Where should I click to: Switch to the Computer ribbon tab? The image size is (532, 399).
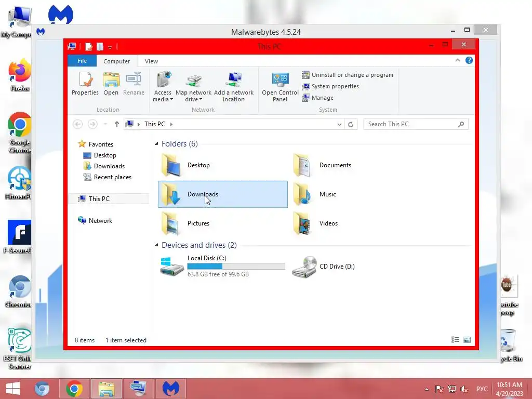[x=117, y=61]
